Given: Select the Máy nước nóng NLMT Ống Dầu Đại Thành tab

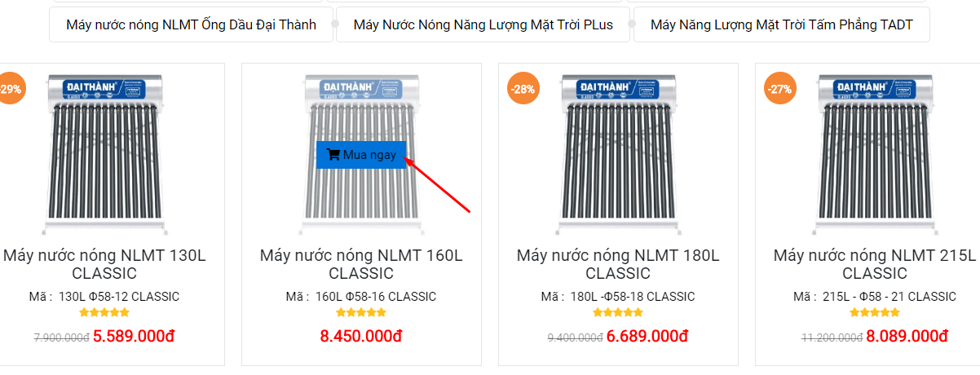Looking at the screenshot, I should (x=191, y=24).
